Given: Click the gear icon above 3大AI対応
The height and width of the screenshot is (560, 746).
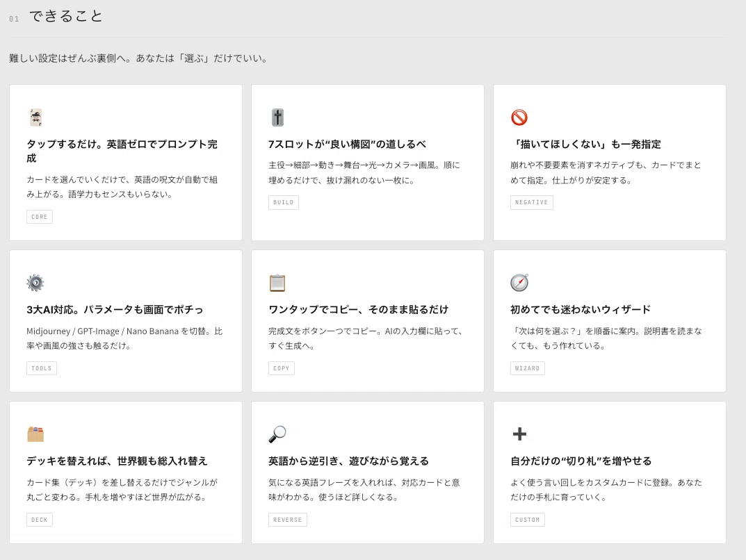Looking at the screenshot, I should click(35, 283).
